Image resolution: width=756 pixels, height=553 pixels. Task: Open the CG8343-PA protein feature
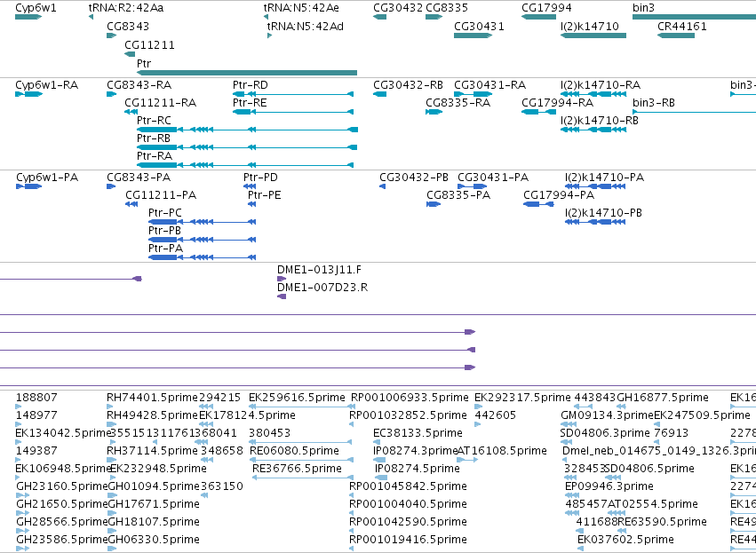pos(111,186)
